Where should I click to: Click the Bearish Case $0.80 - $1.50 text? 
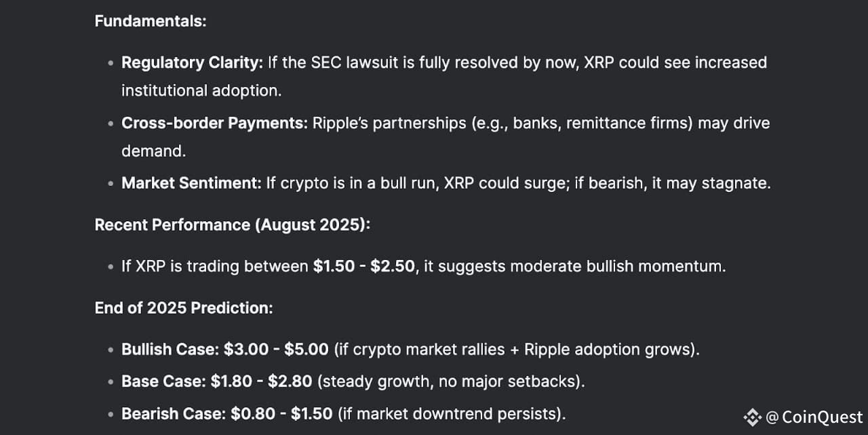click(x=227, y=413)
